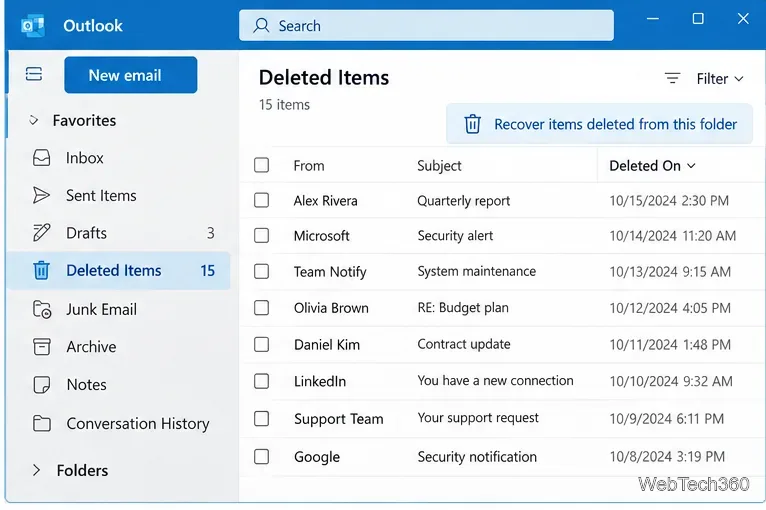Click the Sent Items paper plane icon
766x510 pixels.
(x=41, y=195)
